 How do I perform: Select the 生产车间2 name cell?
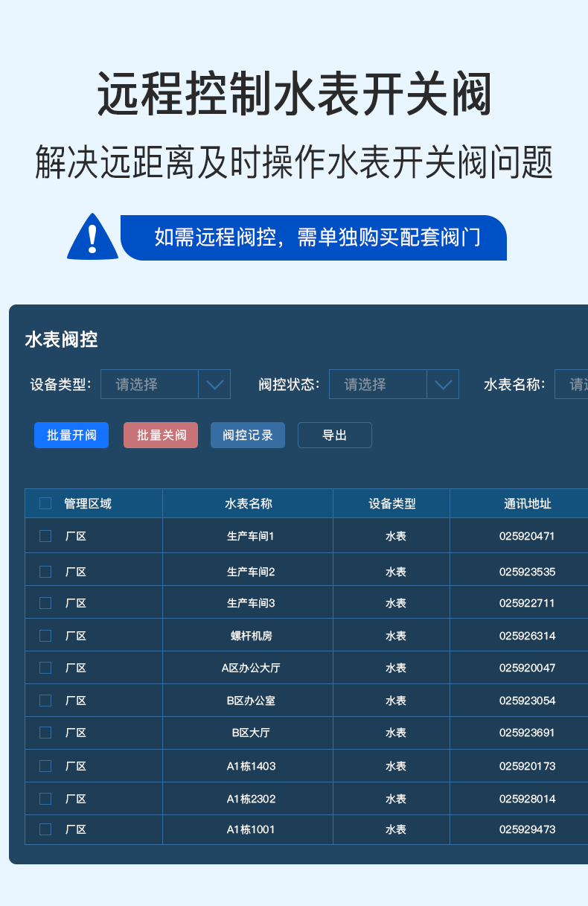coord(251,572)
